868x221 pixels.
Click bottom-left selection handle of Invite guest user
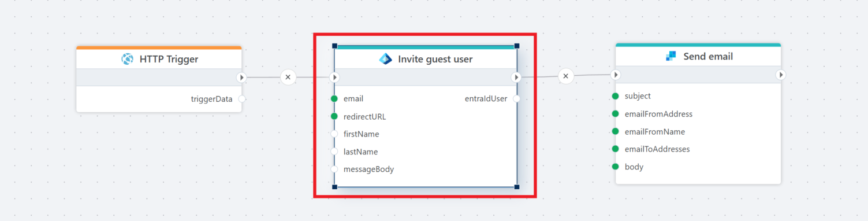tap(334, 187)
